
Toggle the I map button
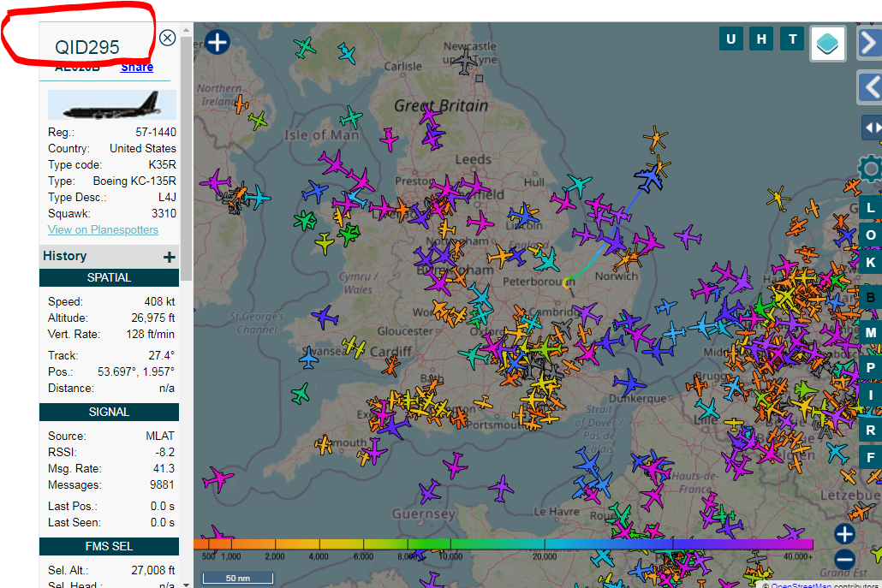click(871, 395)
